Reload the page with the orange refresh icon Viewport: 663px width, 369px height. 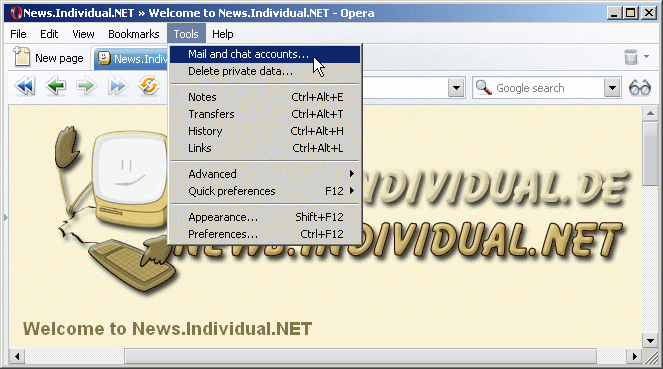click(148, 86)
